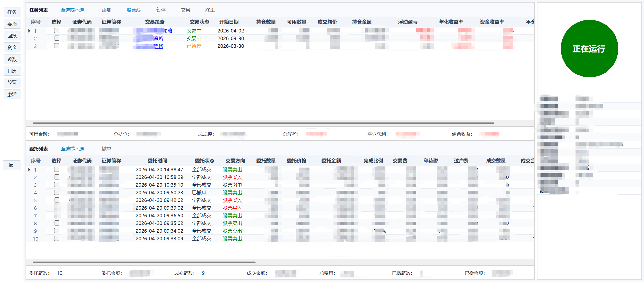Click the 激活 activation button

click(x=12, y=94)
